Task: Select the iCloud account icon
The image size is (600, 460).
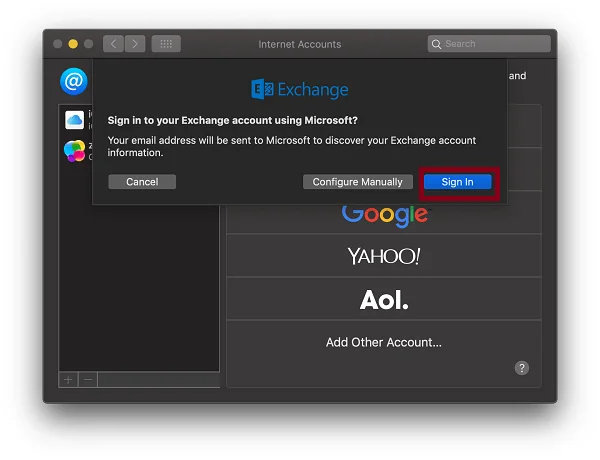Action: 75,120
